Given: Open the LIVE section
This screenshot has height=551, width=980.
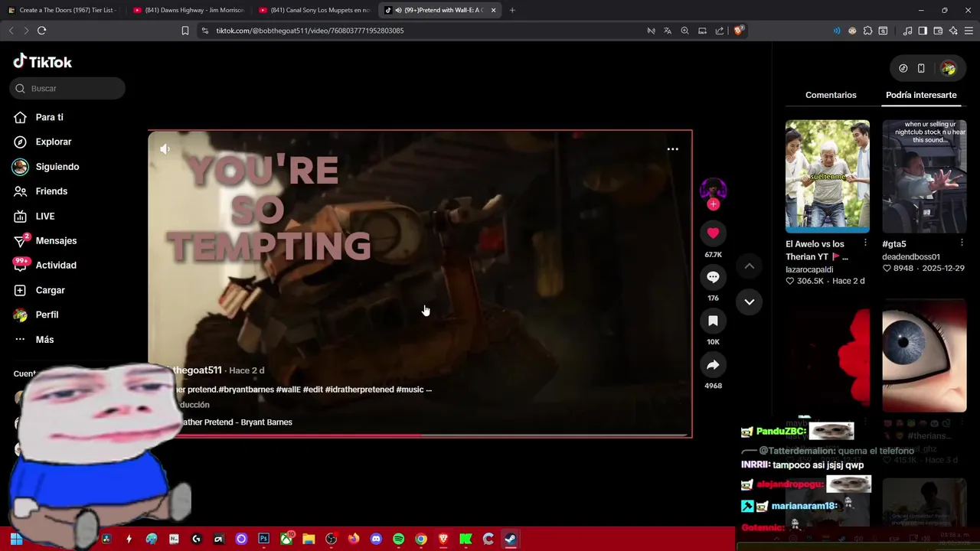Looking at the screenshot, I should (44, 216).
